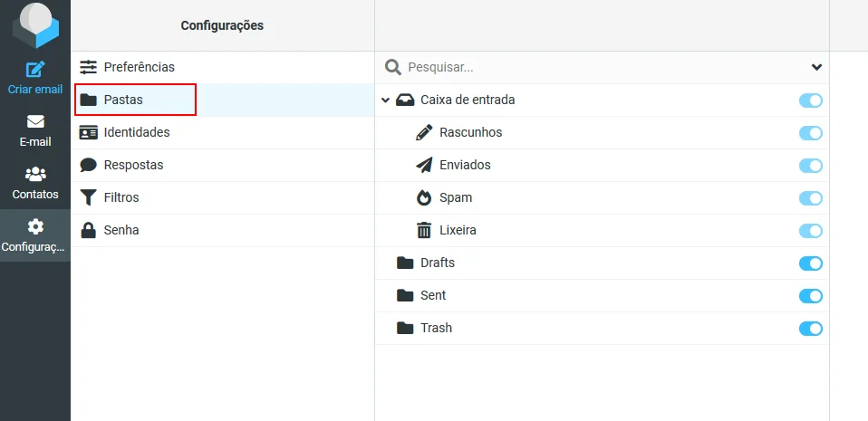868x421 pixels.
Task: Open the Filtros section
Action: 121,197
